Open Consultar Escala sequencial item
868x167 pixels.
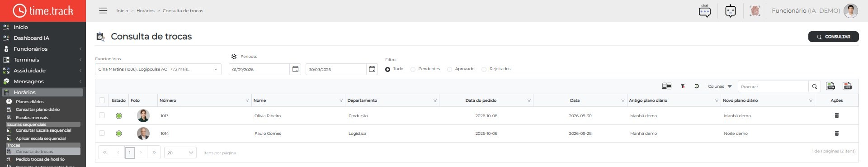pos(43,130)
